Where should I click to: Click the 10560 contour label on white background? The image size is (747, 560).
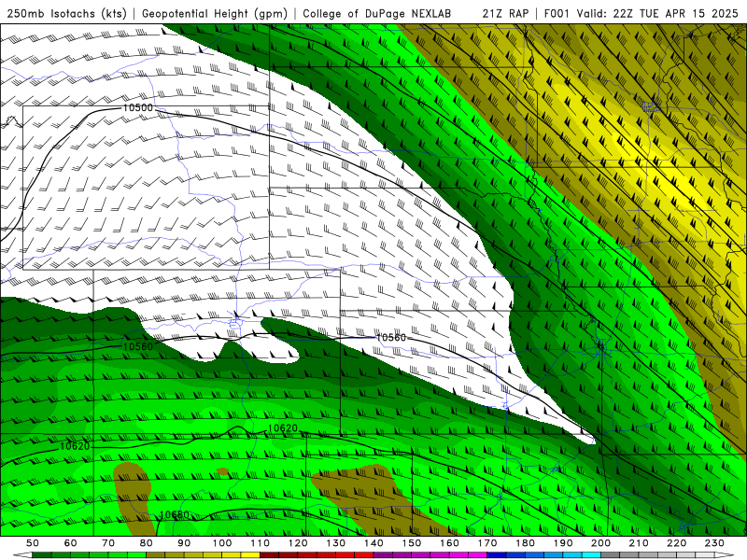click(391, 338)
